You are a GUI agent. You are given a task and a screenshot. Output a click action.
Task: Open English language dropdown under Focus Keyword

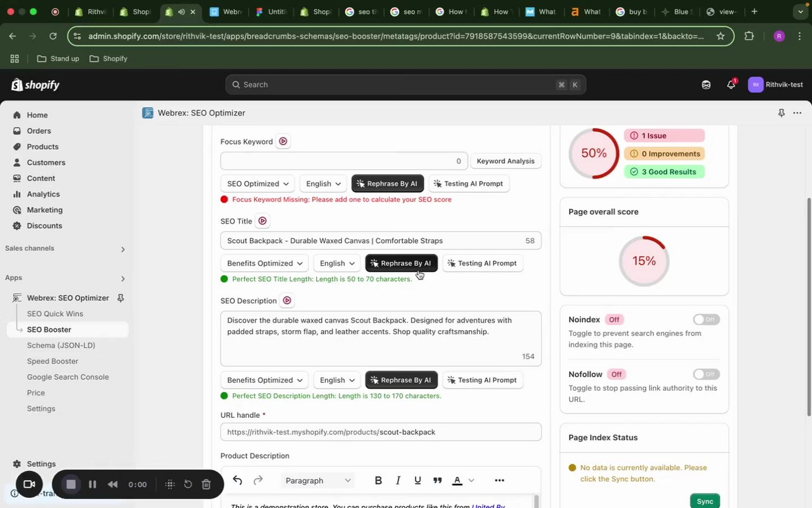[324, 184]
